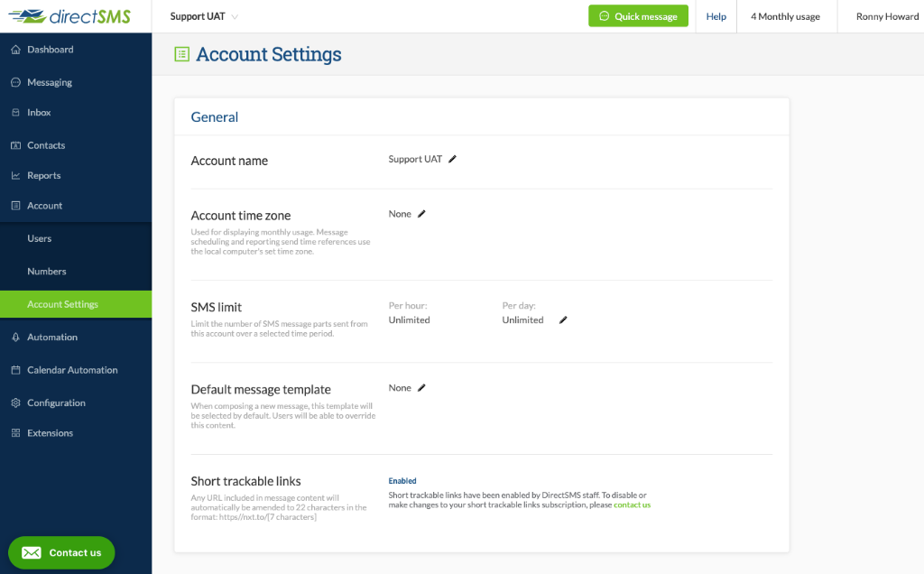Viewport: 924px width, 574px height.
Task: Click the Dashboard home icon
Action: tap(16, 50)
